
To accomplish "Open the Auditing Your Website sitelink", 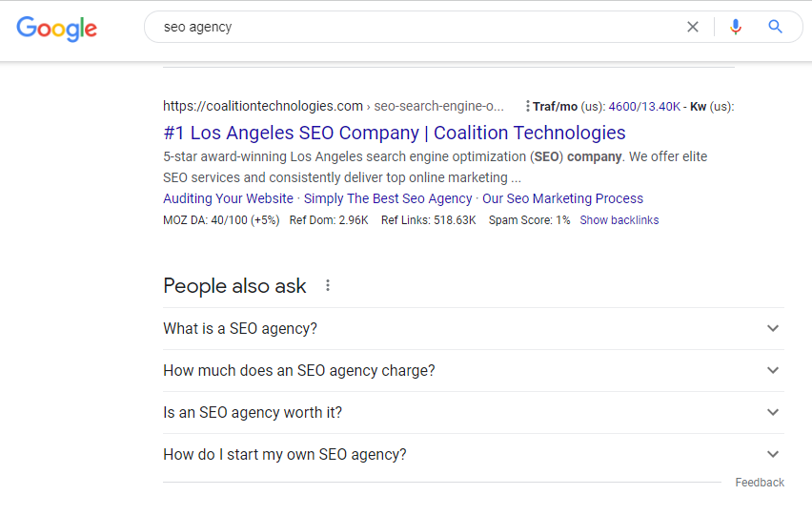I will tap(228, 198).
